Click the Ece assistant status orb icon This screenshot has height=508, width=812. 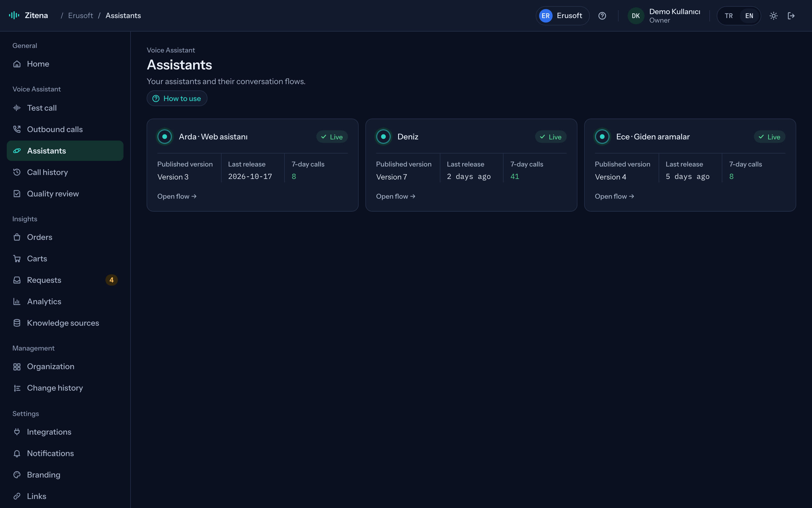click(x=602, y=137)
